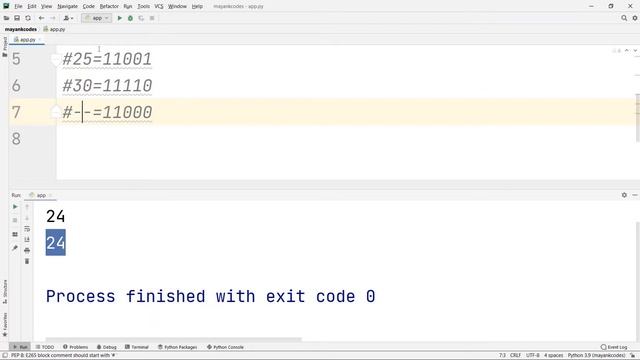Open the Edit menu
The width and height of the screenshot is (640, 360).
click(32, 6)
